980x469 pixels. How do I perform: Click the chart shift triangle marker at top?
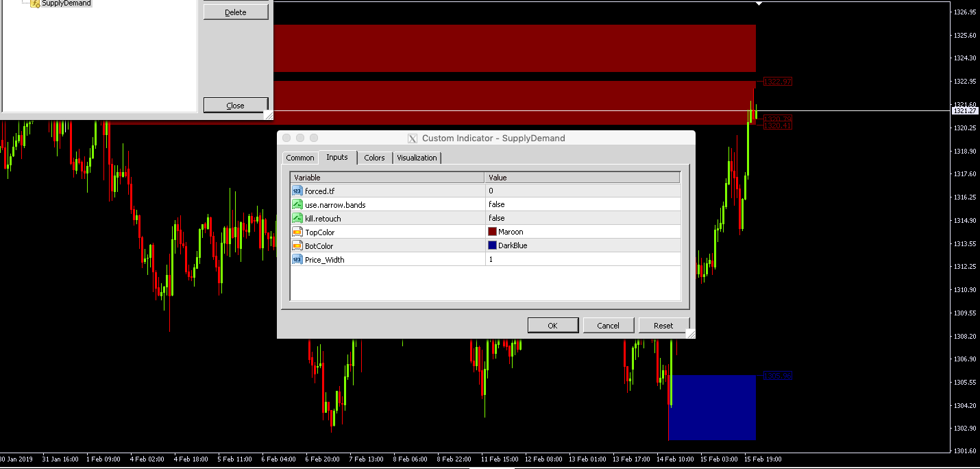[x=758, y=4]
